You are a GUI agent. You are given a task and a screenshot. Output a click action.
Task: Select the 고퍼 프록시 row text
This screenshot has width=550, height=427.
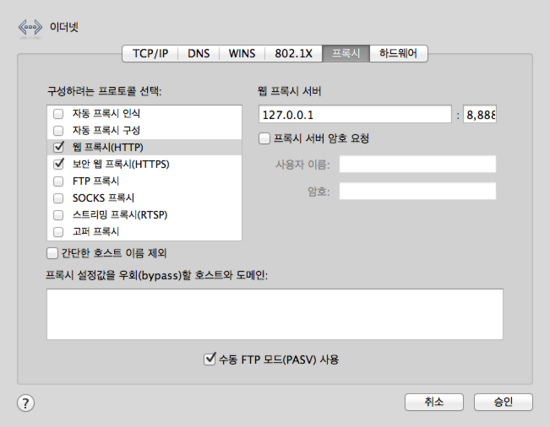(x=96, y=232)
